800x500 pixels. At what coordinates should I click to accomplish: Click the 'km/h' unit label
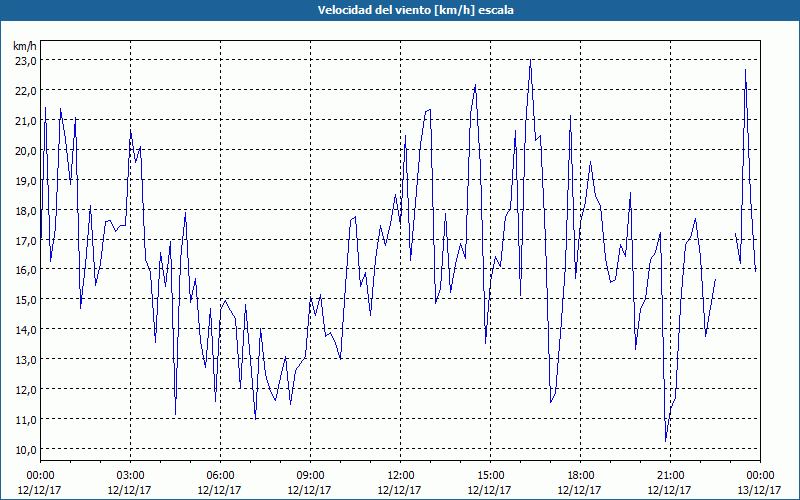click(25, 46)
